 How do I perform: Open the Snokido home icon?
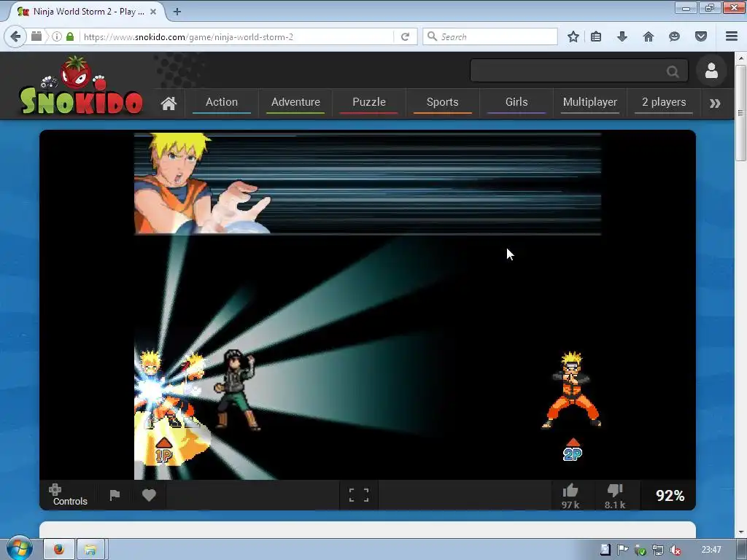tap(169, 103)
